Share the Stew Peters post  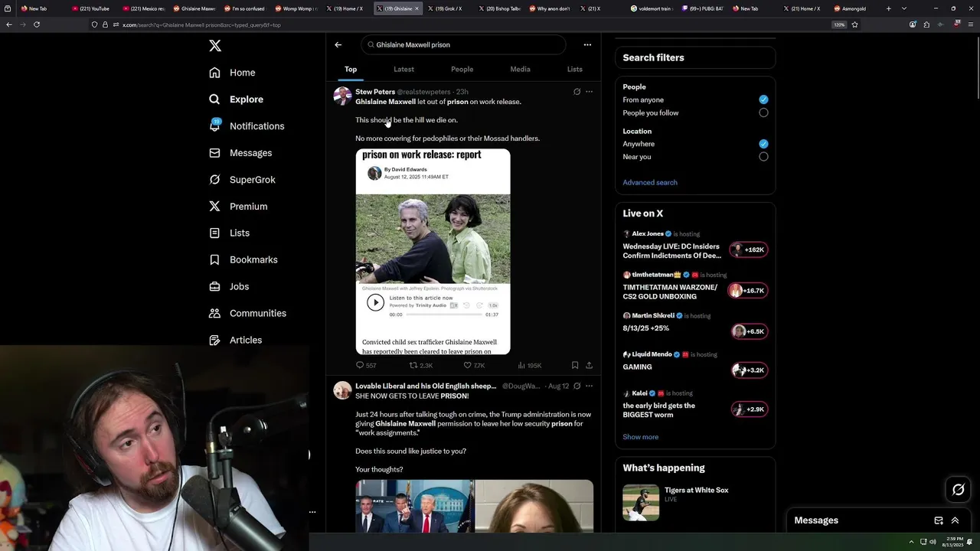point(589,365)
